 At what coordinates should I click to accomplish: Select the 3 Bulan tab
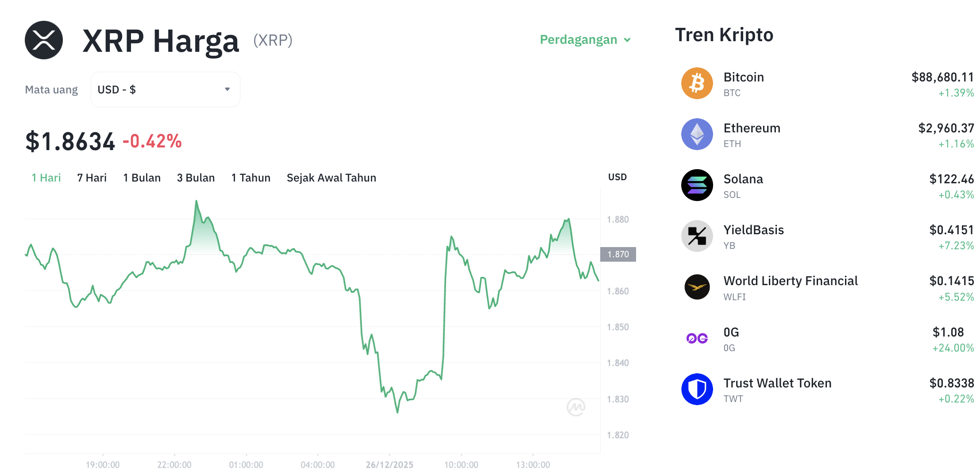pyautogui.click(x=196, y=178)
